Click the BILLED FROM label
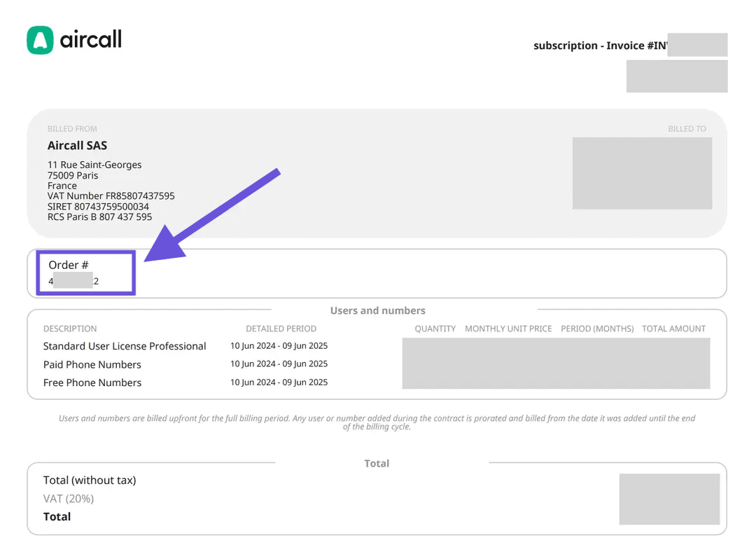756x559 pixels. [x=72, y=129]
